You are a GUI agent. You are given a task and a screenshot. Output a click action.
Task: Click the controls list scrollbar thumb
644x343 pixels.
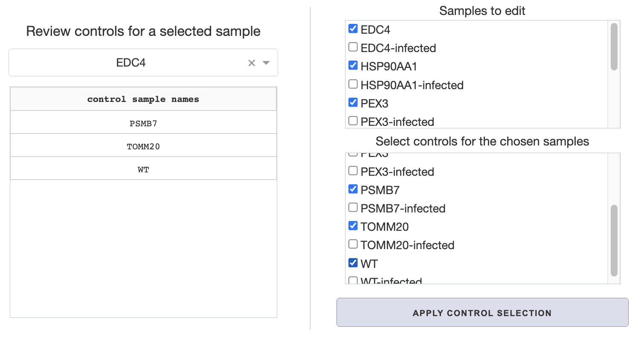(x=614, y=241)
